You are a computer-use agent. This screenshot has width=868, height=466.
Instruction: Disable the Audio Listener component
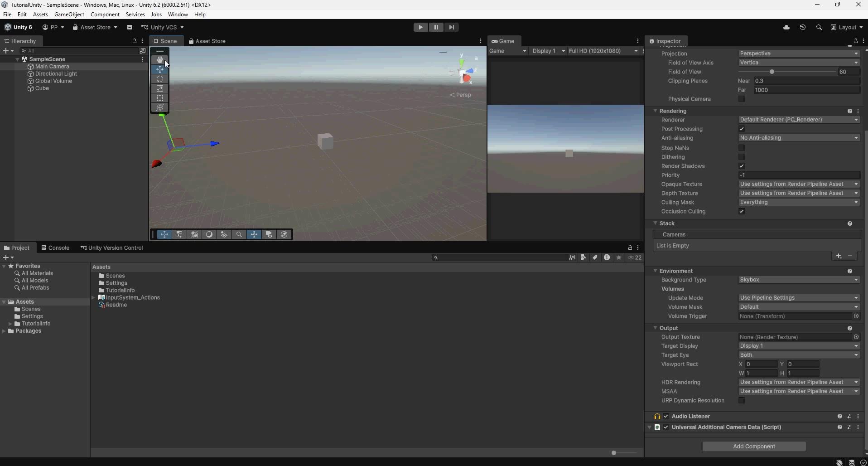(666, 416)
